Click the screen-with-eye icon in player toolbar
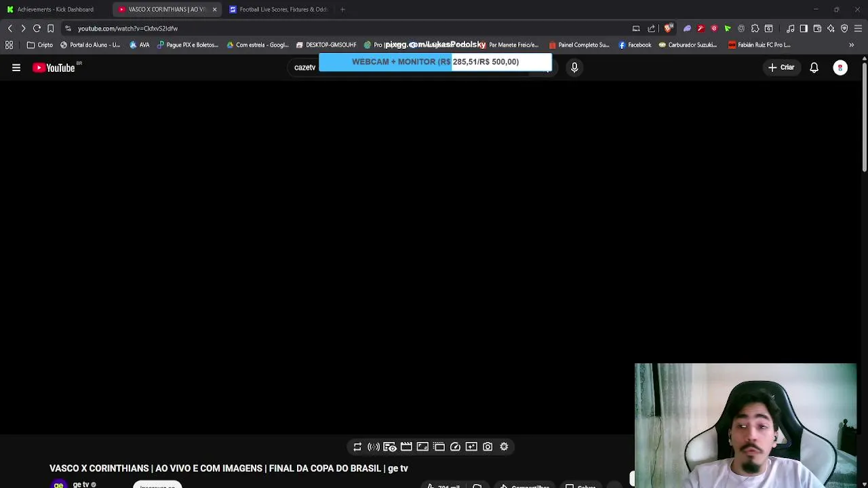The image size is (868, 488). point(390,447)
